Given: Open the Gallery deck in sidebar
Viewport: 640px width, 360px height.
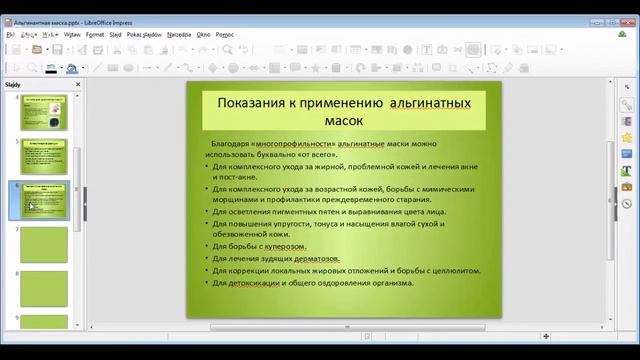Looking at the screenshot, I should tap(627, 187).
